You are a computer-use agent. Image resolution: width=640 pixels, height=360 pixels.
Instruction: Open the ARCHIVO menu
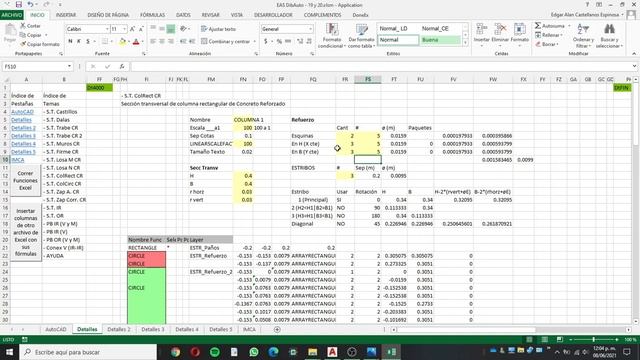pos(12,15)
